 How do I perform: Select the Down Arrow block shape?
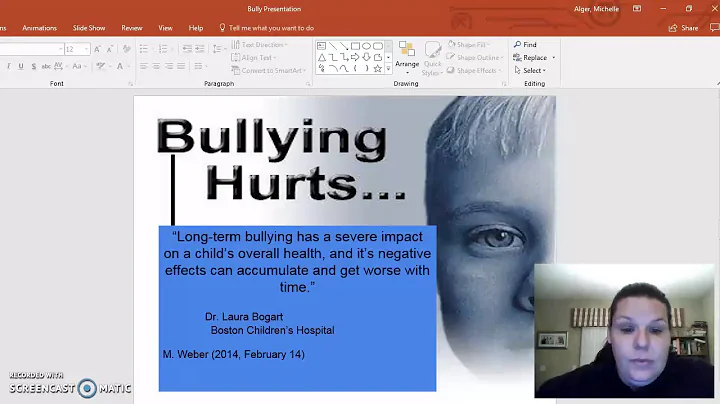(366, 57)
